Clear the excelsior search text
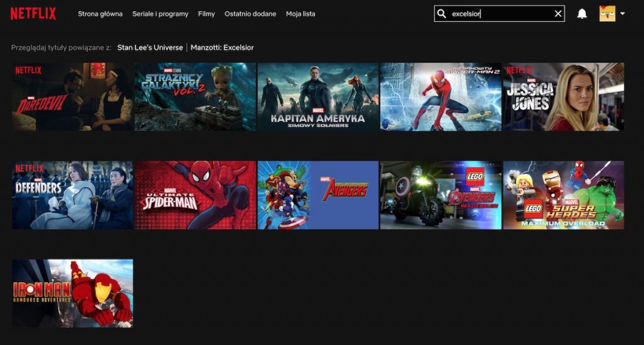Viewport: 644px width, 345px height. 558,14
